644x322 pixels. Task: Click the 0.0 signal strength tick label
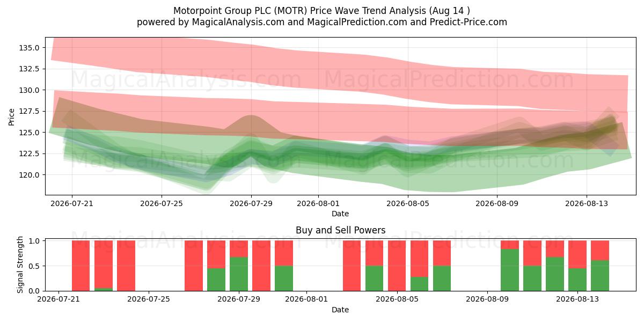35,291
